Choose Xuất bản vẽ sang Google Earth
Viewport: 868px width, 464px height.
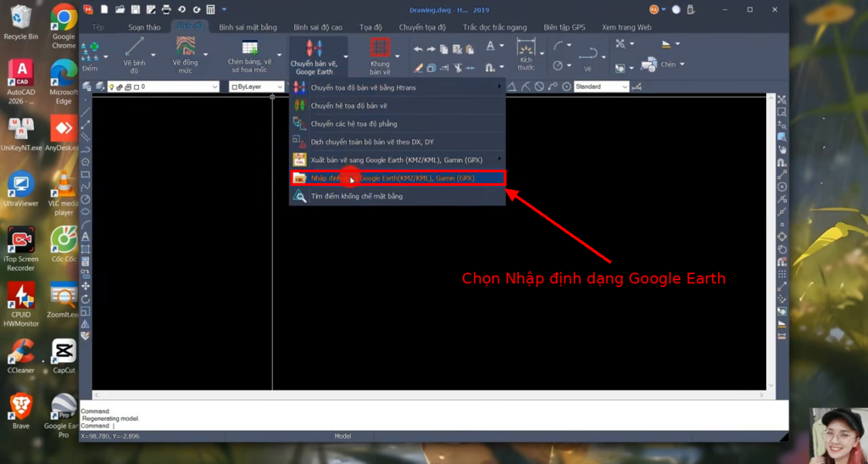pos(398,160)
